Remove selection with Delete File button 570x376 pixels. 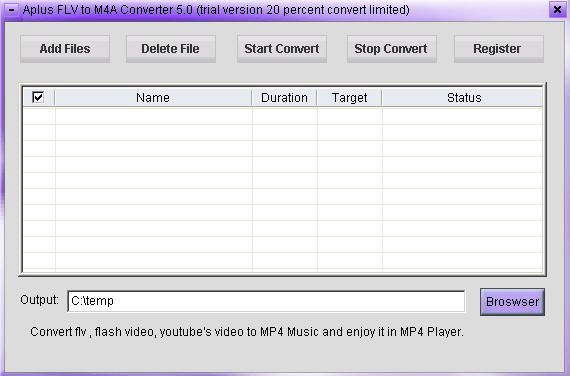pos(170,49)
